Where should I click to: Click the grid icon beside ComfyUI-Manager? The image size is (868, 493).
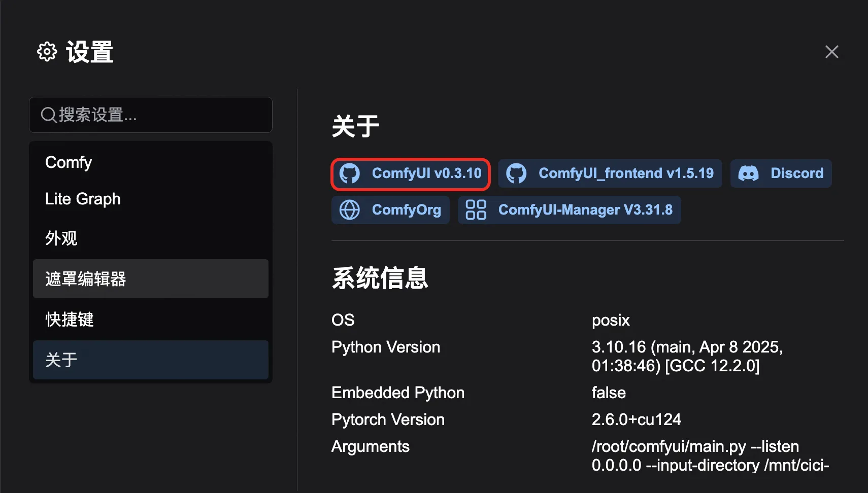[x=476, y=210]
